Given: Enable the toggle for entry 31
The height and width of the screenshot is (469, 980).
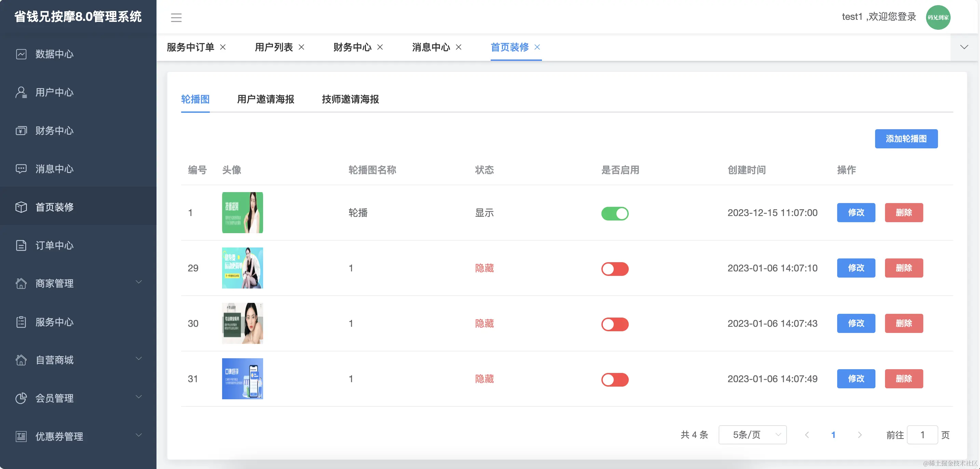Looking at the screenshot, I should click(x=615, y=379).
